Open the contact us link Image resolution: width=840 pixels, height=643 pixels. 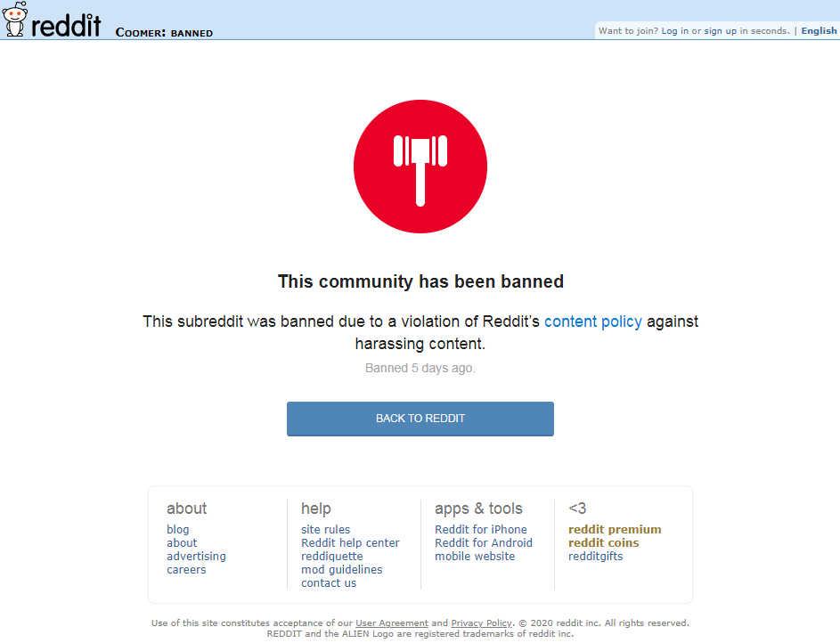coord(329,583)
